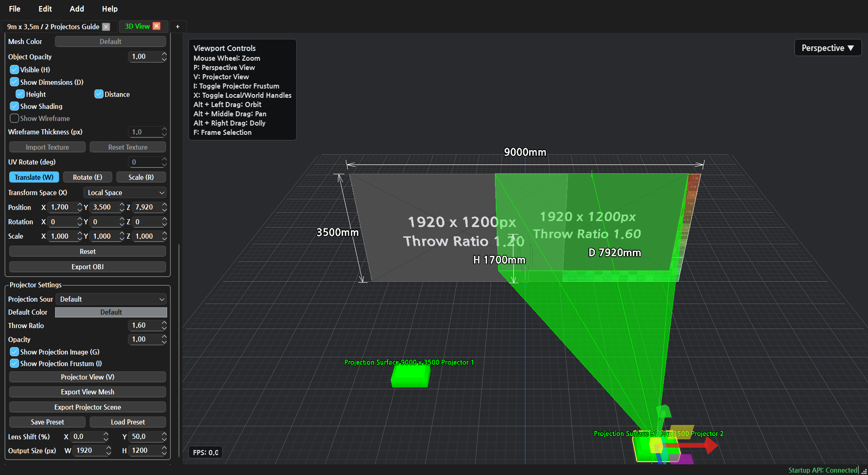Click the transform Reset button
Screen dimensions: 868x475
[87, 252]
